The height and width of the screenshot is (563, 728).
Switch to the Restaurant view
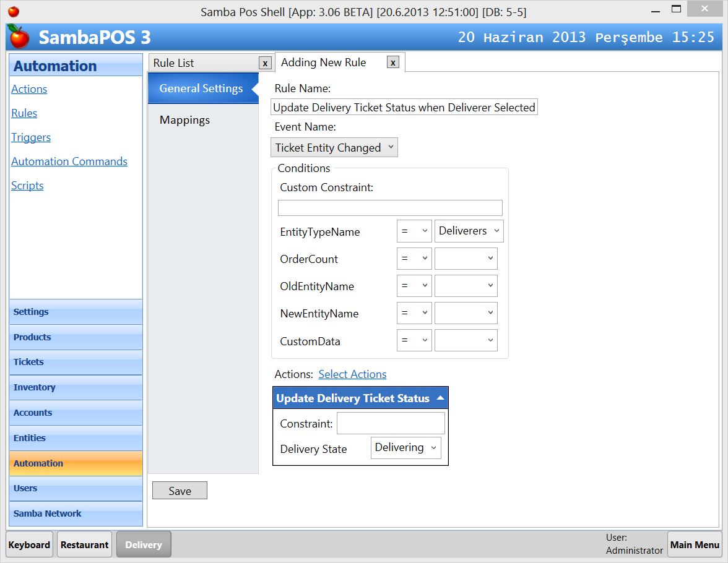84,544
